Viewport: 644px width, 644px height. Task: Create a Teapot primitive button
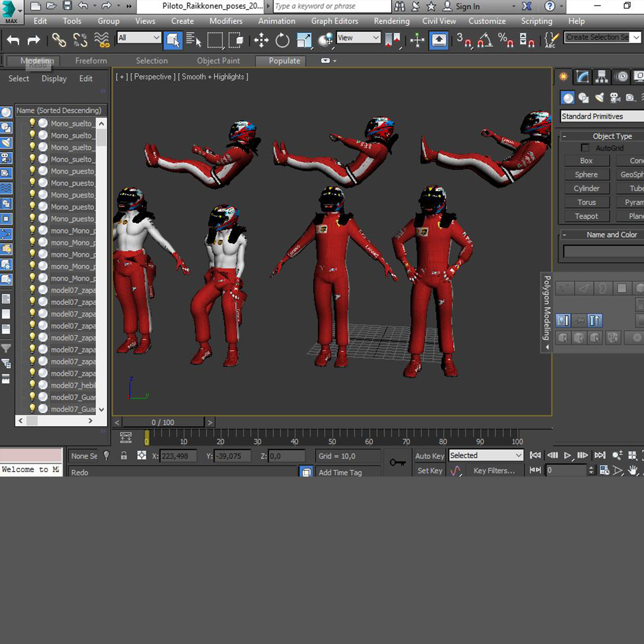tap(586, 216)
